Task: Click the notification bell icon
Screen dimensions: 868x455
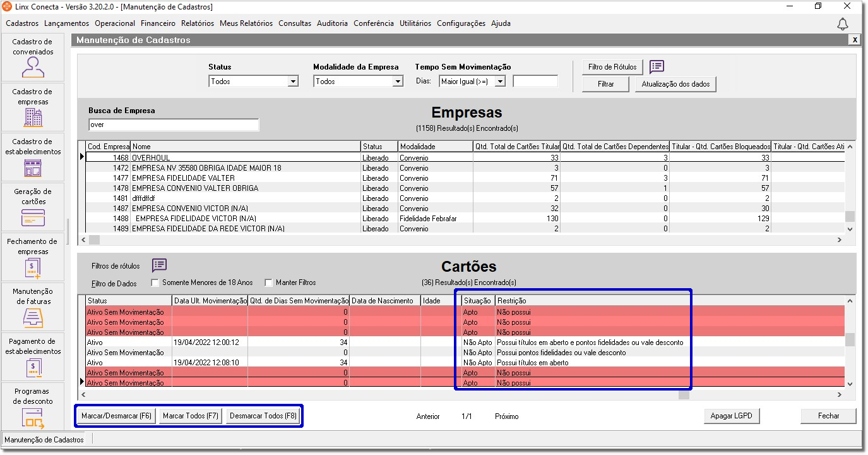Action: click(x=842, y=24)
